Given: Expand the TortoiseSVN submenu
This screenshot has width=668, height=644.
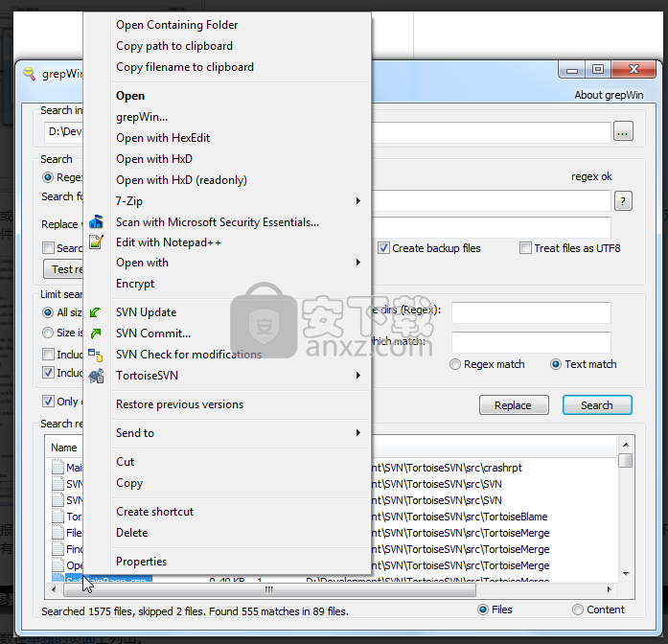Looking at the screenshot, I should 241,376.
